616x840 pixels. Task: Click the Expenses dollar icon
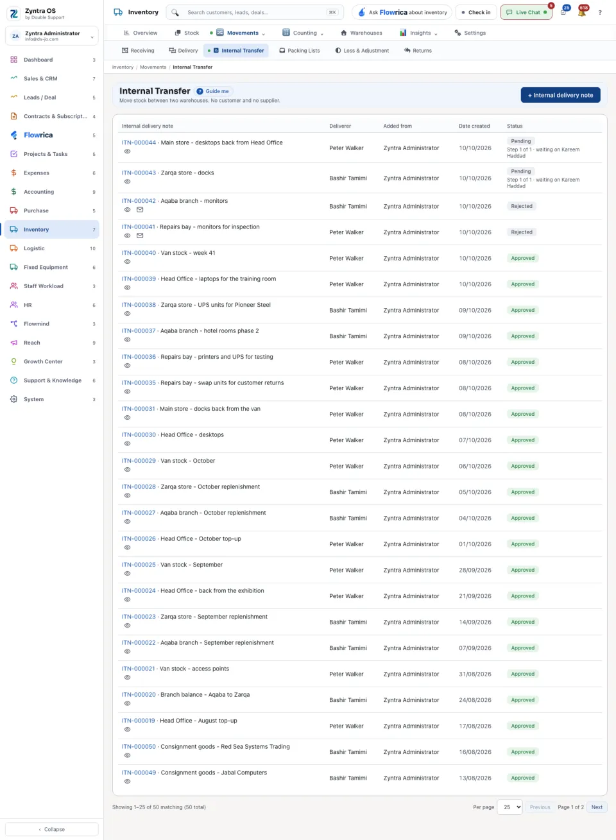13,173
